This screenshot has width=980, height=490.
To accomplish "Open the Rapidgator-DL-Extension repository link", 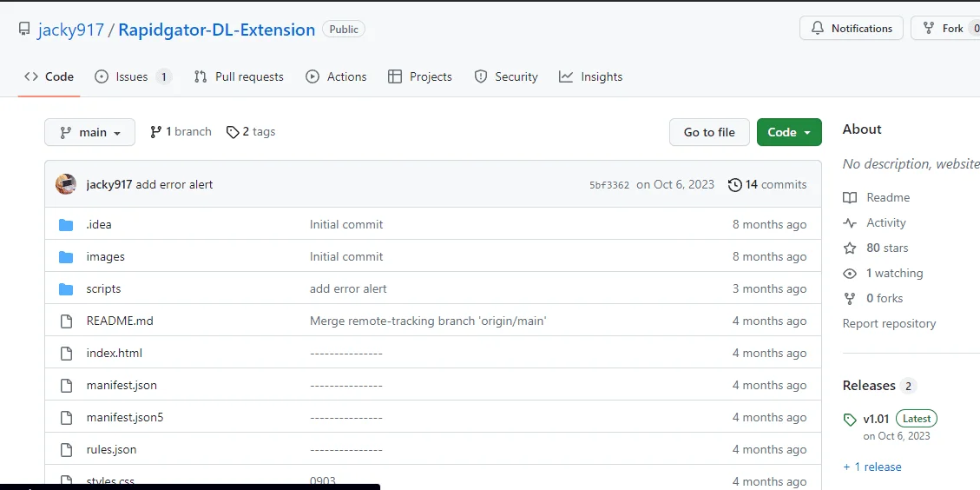I will 217,30.
